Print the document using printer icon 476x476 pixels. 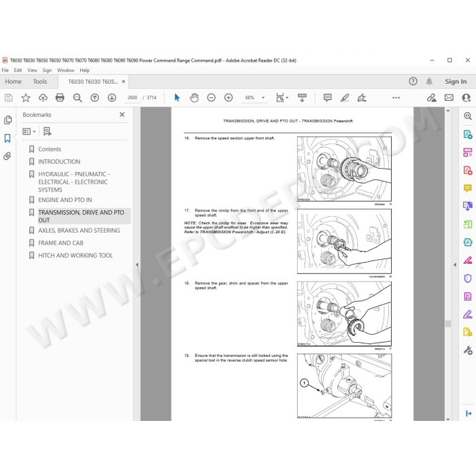60,98
